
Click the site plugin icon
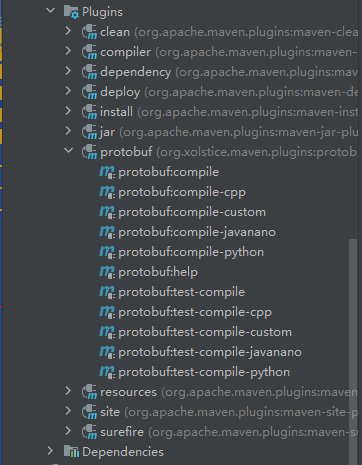[x=89, y=412]
